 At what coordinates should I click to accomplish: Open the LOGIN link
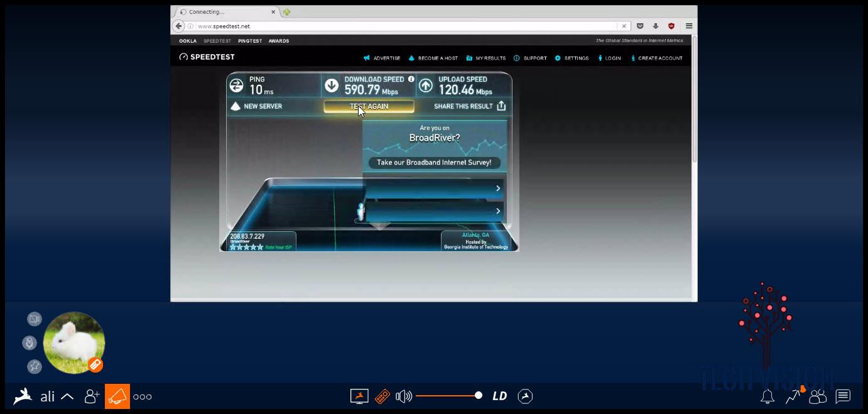point(609,58)
